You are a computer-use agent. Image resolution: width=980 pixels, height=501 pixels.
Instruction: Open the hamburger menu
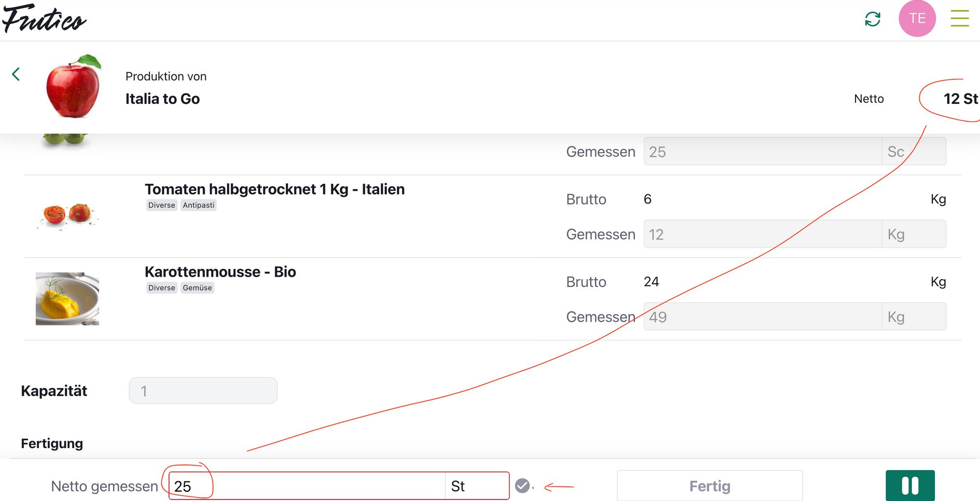959,19
